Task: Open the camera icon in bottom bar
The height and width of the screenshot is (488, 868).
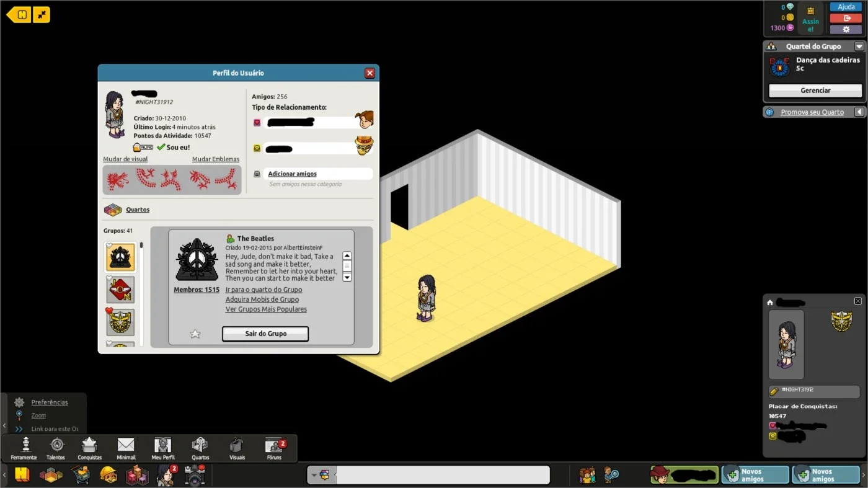Action: pyautogui.click(x=195, y=475)
